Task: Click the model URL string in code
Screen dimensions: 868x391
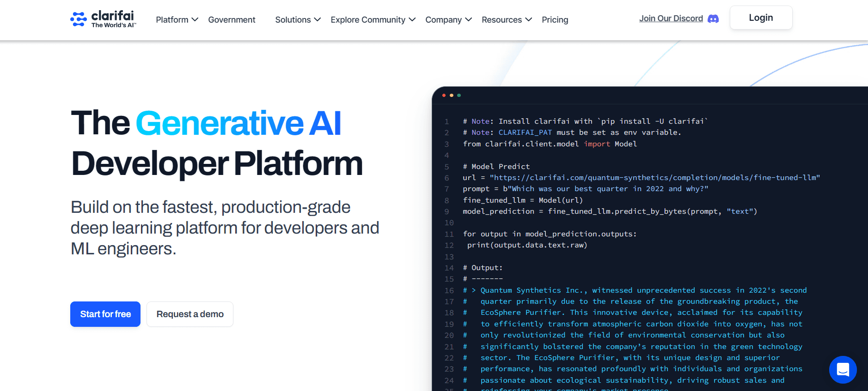Action: click(x=654, y=178)
